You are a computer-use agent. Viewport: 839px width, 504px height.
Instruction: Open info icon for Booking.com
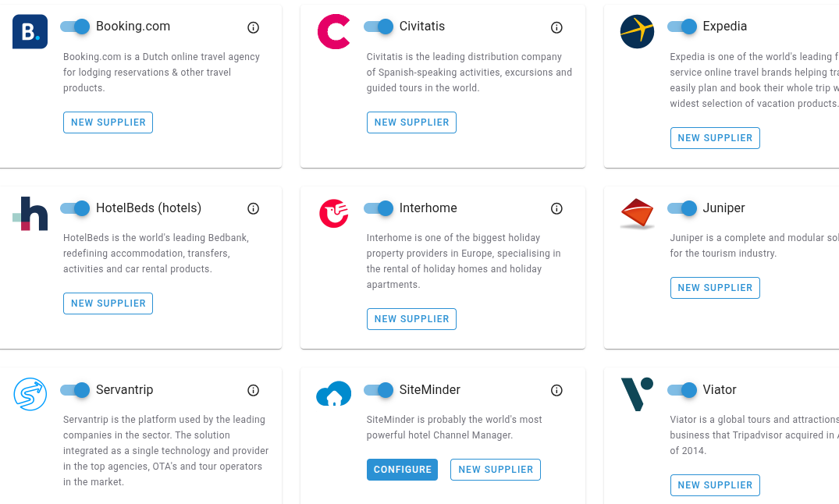(x=253, y=27)
